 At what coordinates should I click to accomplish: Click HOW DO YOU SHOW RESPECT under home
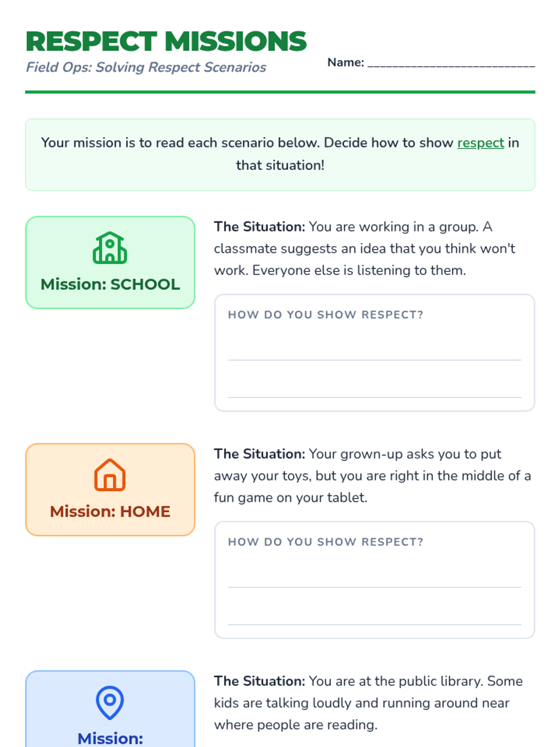[325, 542]
